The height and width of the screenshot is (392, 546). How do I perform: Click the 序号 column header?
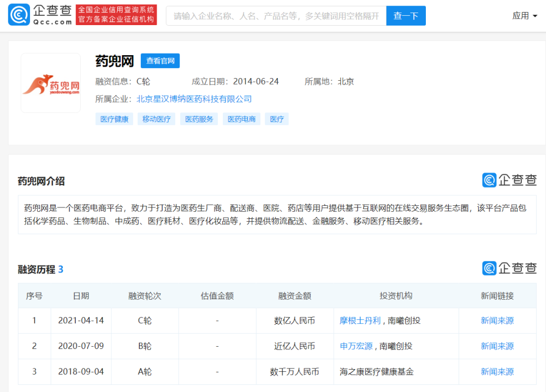click(34, 296)
